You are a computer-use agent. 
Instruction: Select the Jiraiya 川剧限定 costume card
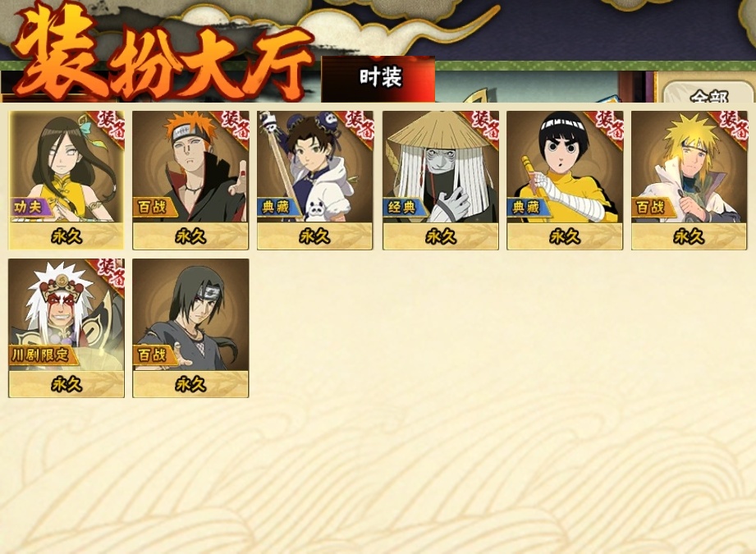66,327
